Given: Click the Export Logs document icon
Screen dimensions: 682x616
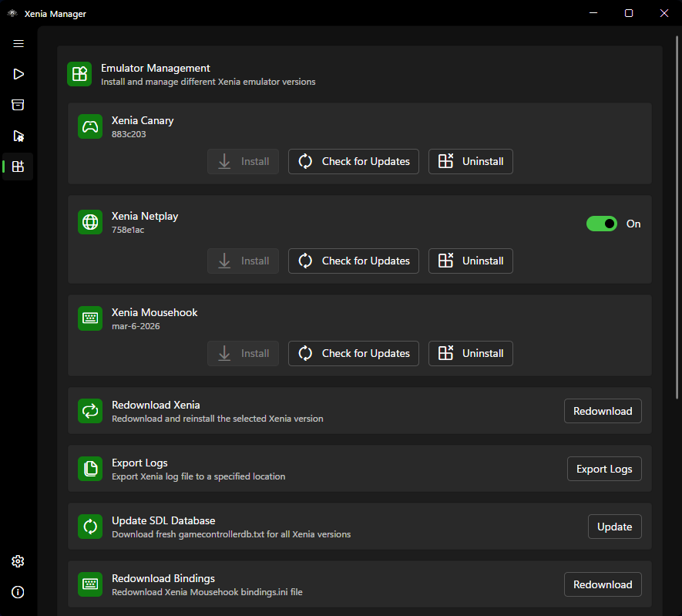Looking at the screenshot, I should pyautogui.click(x=90, y=469).
